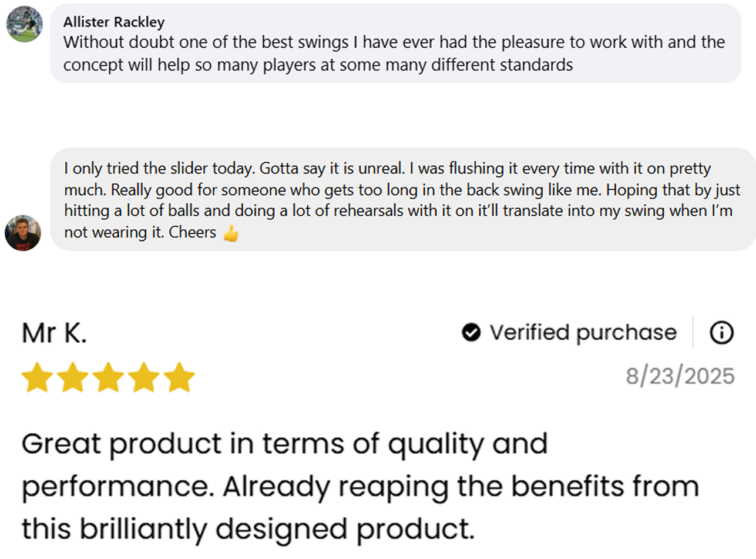Open the info icon beside Verified purchase

[x=721, y=333]
